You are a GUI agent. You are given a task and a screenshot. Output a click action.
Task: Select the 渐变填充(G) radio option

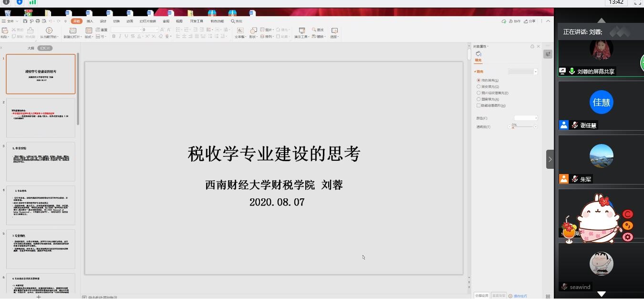tap(479, 87)
